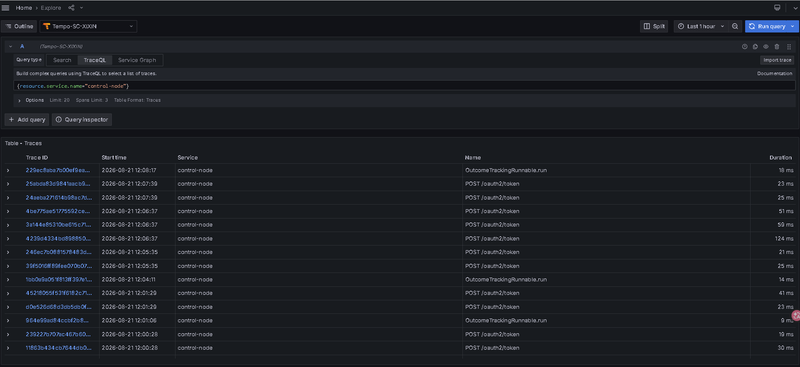Click the 2026-08-21 12:08:17 start time
The height and width of the screenshot is (367, 800).
tap(129, 170)
